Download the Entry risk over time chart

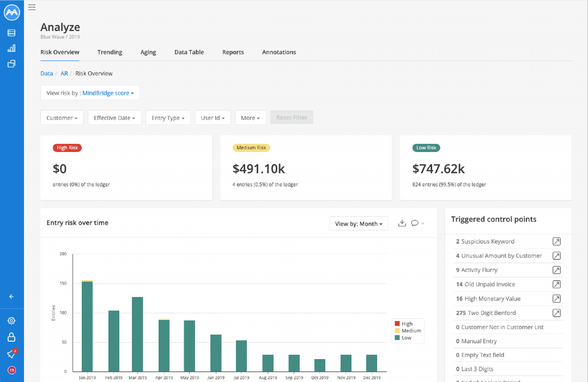point(402,223)
